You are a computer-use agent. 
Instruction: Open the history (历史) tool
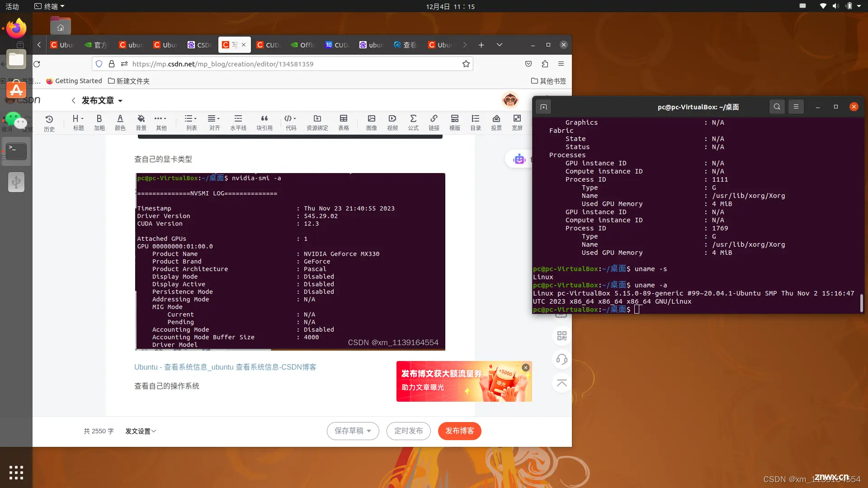click(49, 123)
